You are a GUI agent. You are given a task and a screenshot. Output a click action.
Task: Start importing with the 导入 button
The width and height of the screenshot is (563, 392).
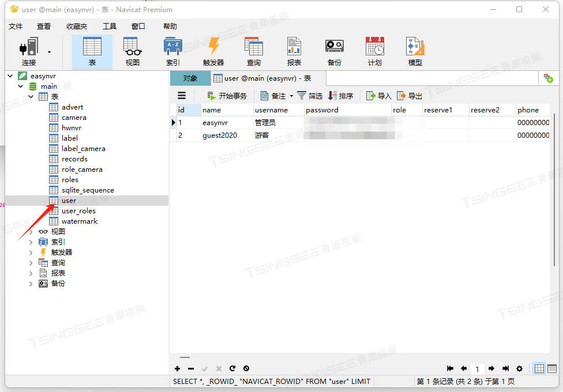pyautogui.click(x=378, y=95)
